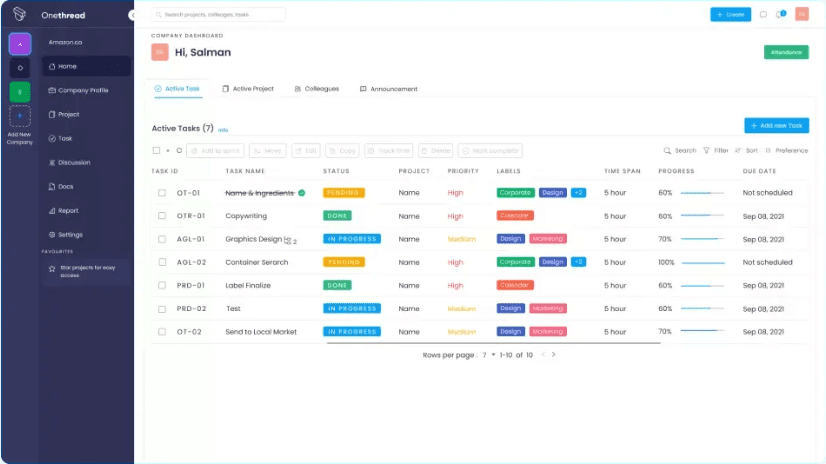This screenshot has width=826, height=464.
Task: Open the Colleagues tab
Action: tap(317, 89)
